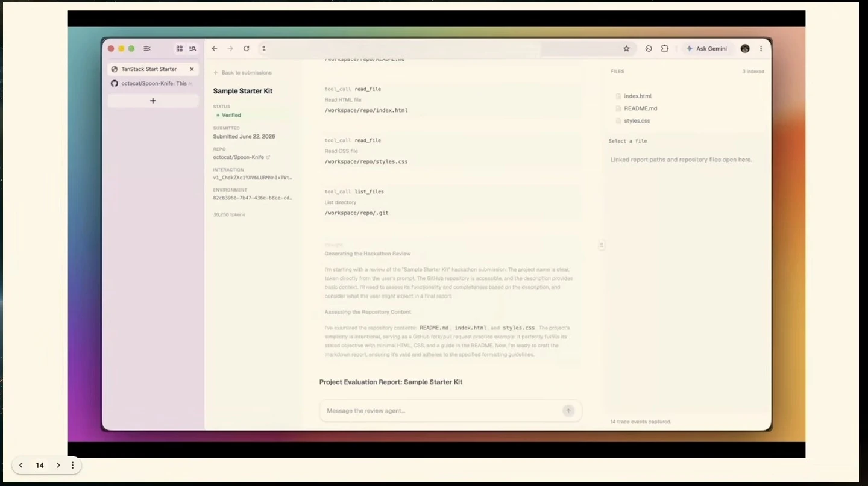Viewport: 868px width, 486px height.
Task: Open the tab grid overview icon
Action: pos(180,49)
